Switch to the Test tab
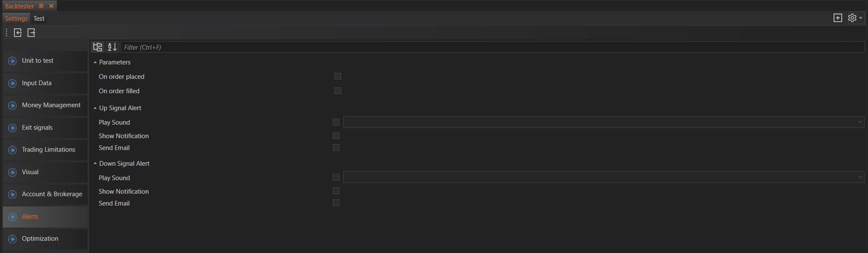This screenshot has width=868, height=253. click(x=39, y=19)
